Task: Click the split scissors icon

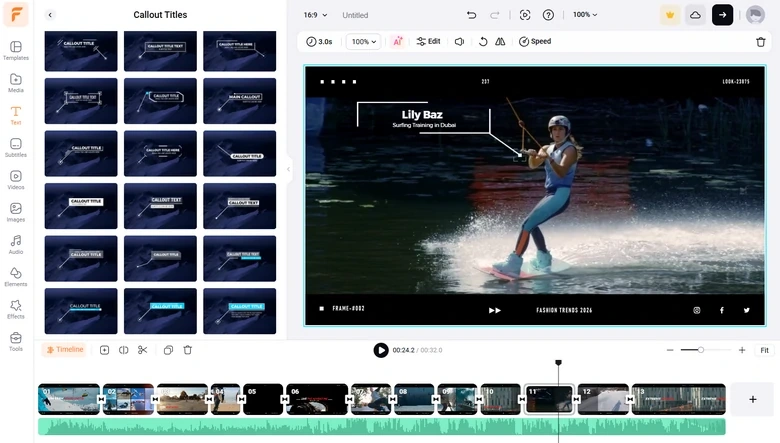Action: click(x=143, y=350)
